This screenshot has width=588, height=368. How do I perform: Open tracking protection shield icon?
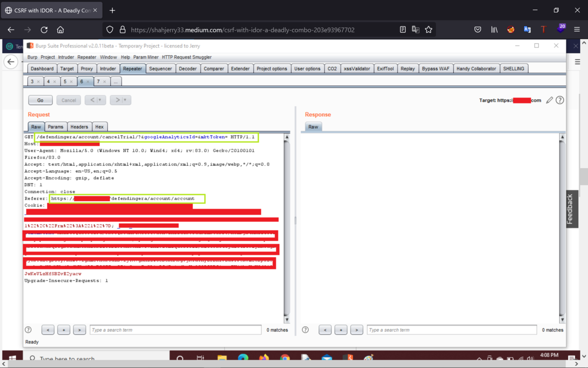tap(110, 29)
